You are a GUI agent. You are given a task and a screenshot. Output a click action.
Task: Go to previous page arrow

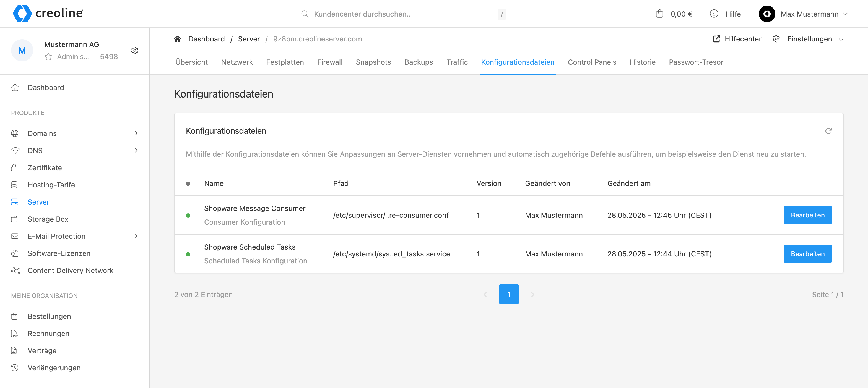(x=485, y=294)
